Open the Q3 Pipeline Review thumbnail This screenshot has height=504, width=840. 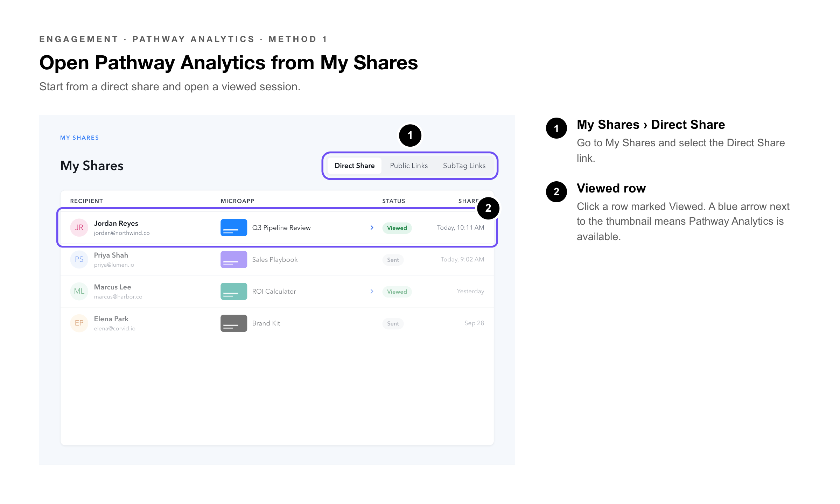coord(234,227)
